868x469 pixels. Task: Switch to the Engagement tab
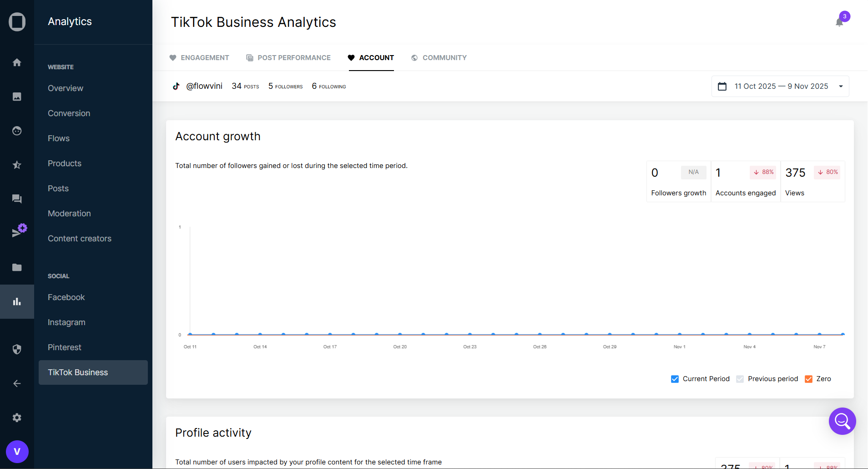tap(199, 58)
